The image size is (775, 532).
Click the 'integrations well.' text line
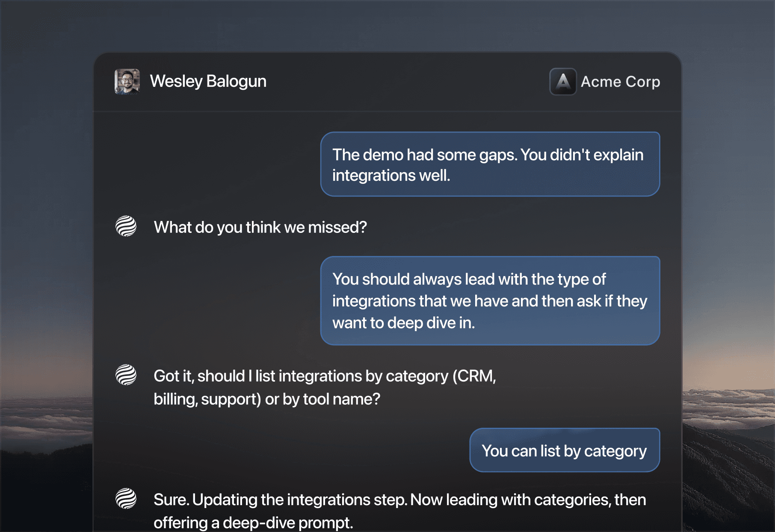pyautogui.click(x=391, y=175)
